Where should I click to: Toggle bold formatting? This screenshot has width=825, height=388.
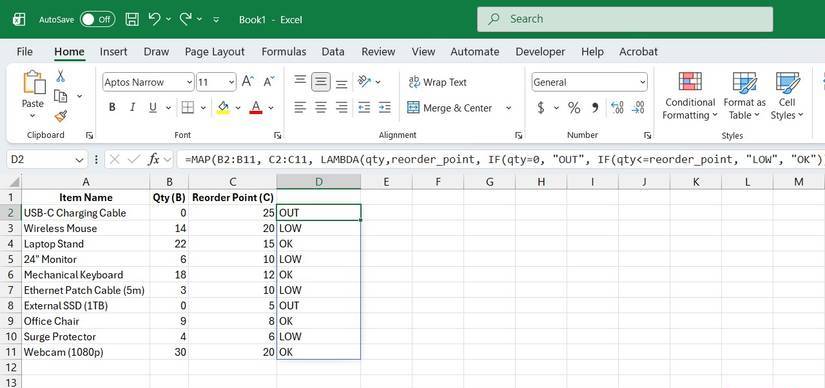[112, 108]
